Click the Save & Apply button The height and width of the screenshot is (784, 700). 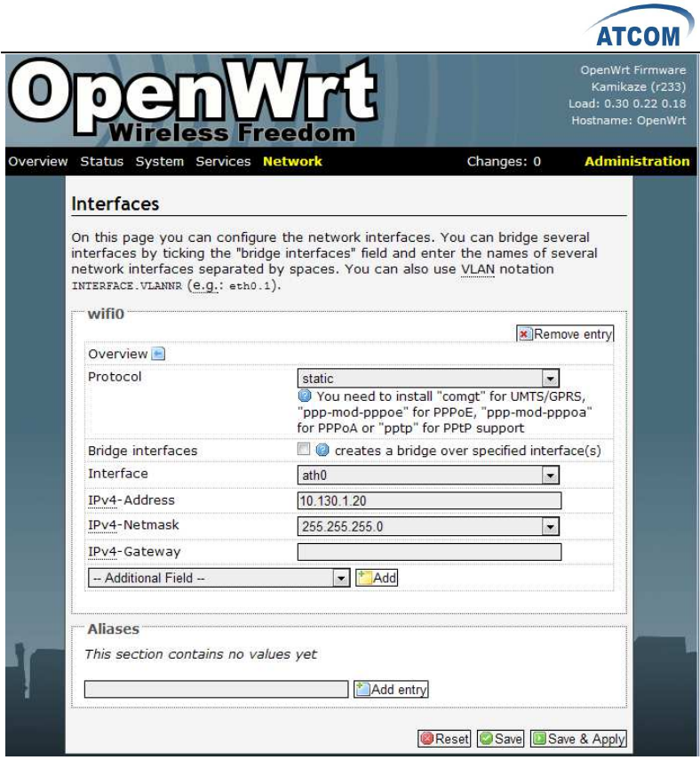578,739
